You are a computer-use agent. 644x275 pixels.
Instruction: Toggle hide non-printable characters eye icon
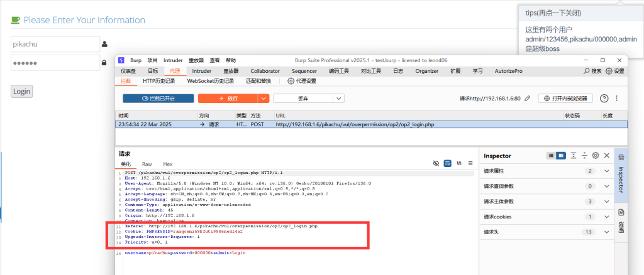[436, 163]
